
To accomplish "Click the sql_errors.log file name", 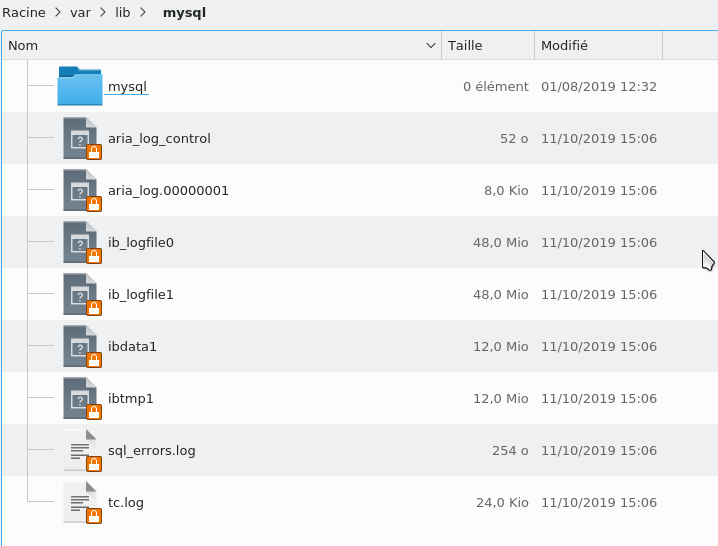I will pyautogui.click(x=152, y=451).
